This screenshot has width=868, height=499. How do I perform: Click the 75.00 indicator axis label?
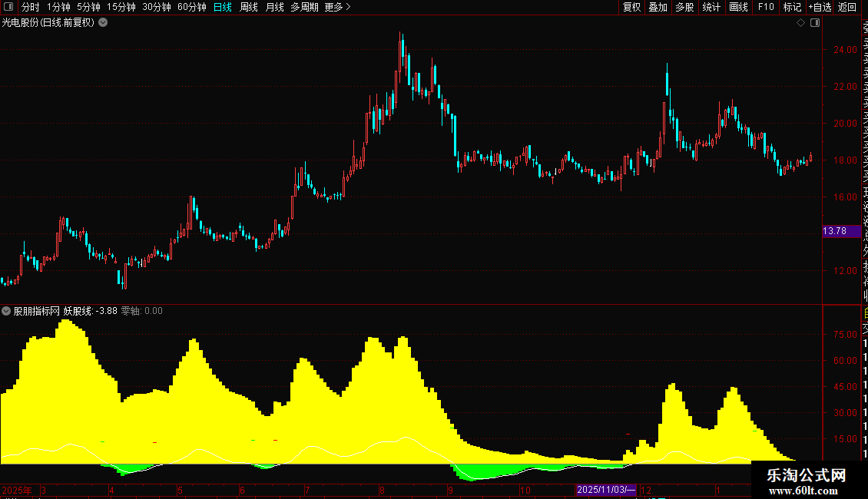[x=845, y=334]
